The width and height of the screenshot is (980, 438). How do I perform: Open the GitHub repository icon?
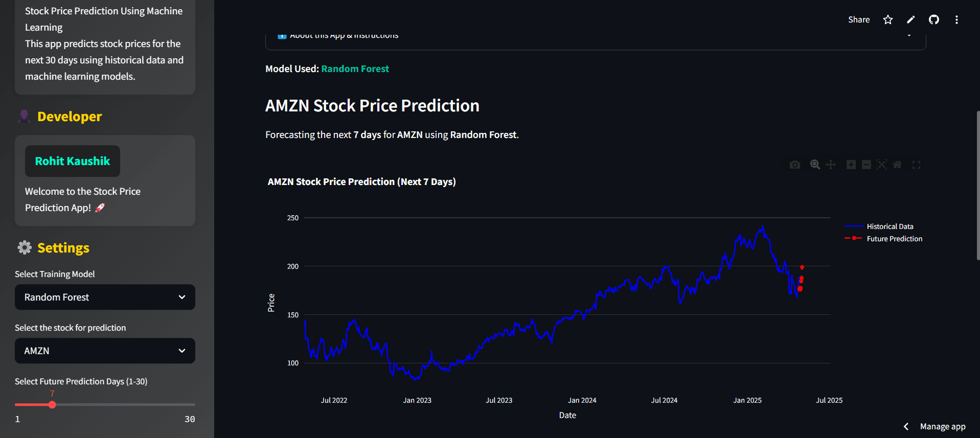tap(933, 19)
